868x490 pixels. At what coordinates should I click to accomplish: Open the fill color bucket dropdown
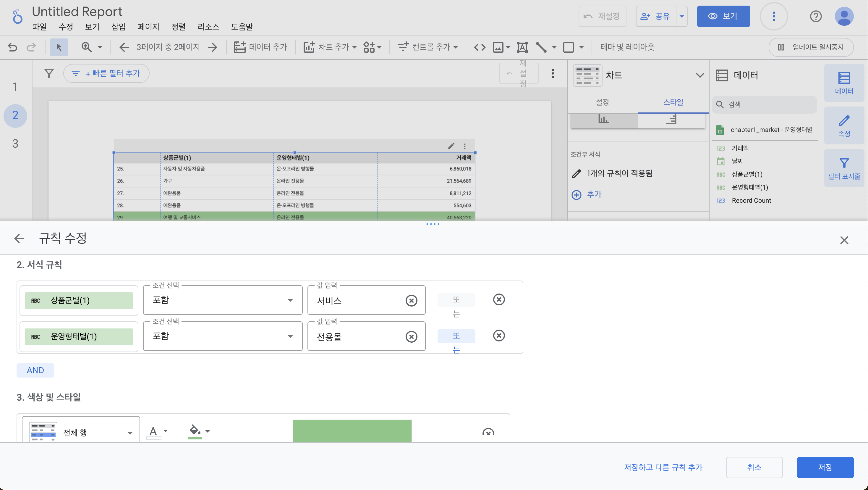point(199,431)
